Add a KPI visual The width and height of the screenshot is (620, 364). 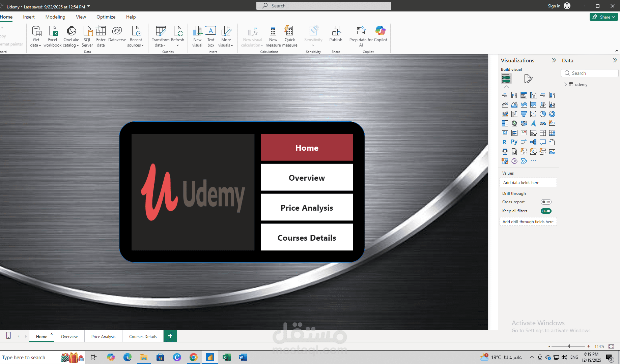tap(524, 133)
